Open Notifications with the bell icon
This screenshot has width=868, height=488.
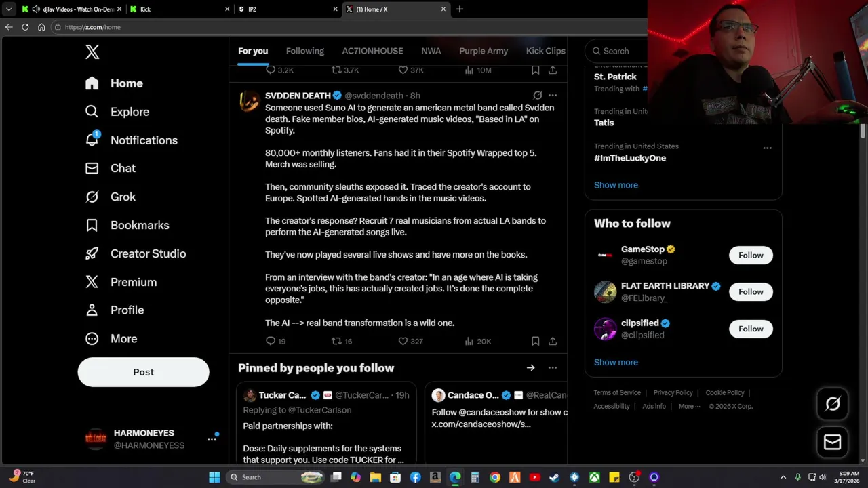[x=131, y=140]
